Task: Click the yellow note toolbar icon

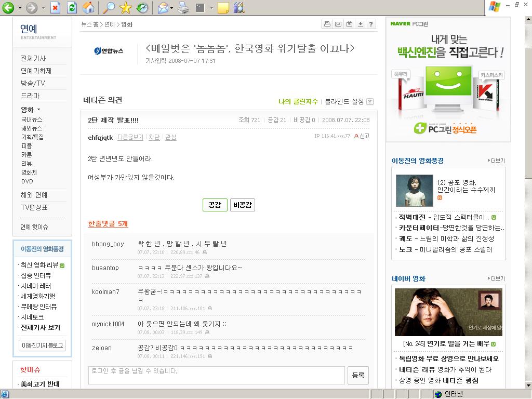Action: click(223, 7)
